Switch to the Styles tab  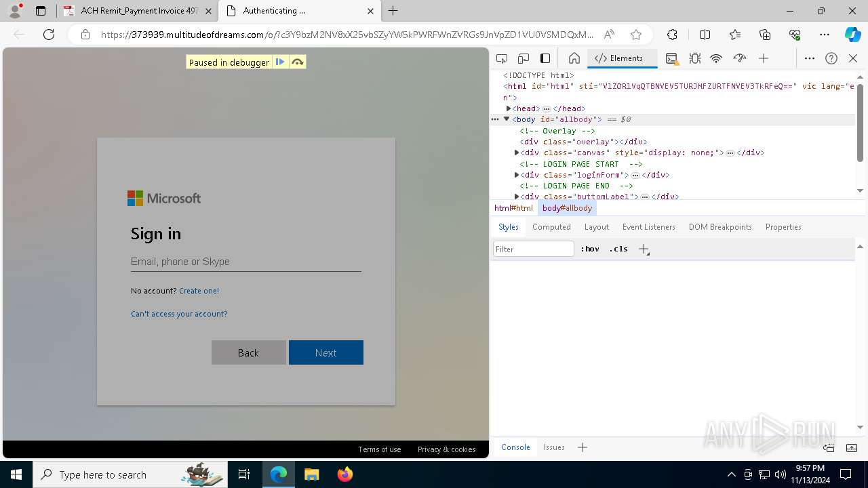[509, 227]
